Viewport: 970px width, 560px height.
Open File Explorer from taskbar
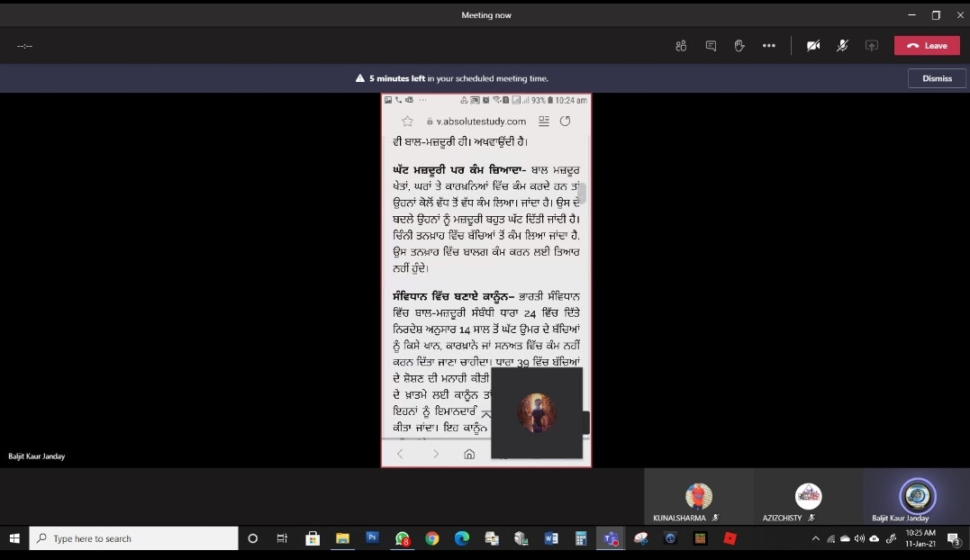342,538
